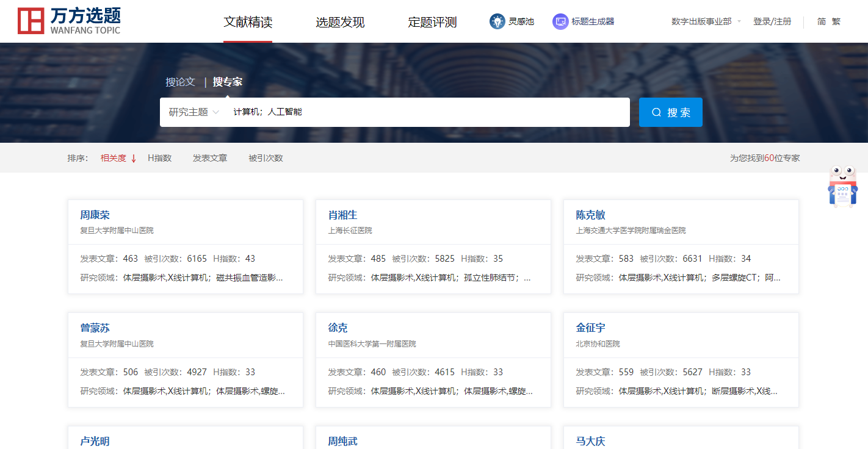The image size is (868, 449).
Task: Open the 标题生成器 purple icon
Action: pyautogui.click(x=560, y=21)
